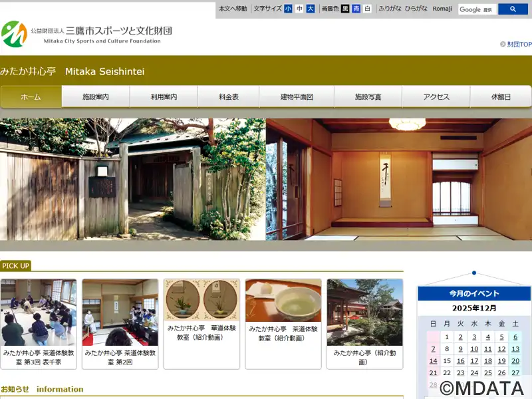Click the 2025年12月 month label
532x399 pixels.
[x=474, y=308]
